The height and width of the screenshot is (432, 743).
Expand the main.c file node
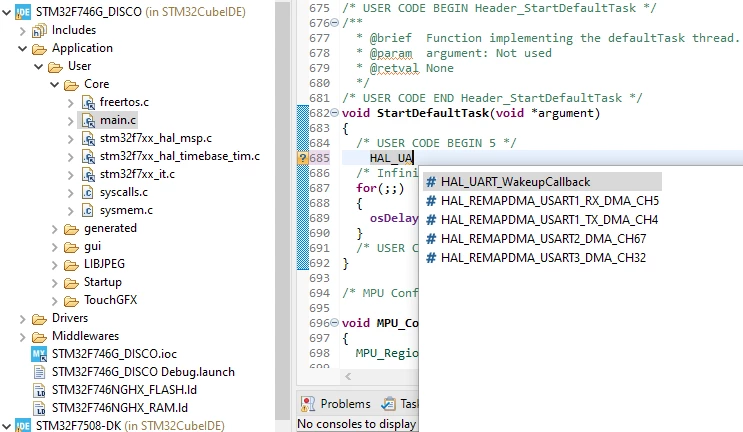point(71,120)
